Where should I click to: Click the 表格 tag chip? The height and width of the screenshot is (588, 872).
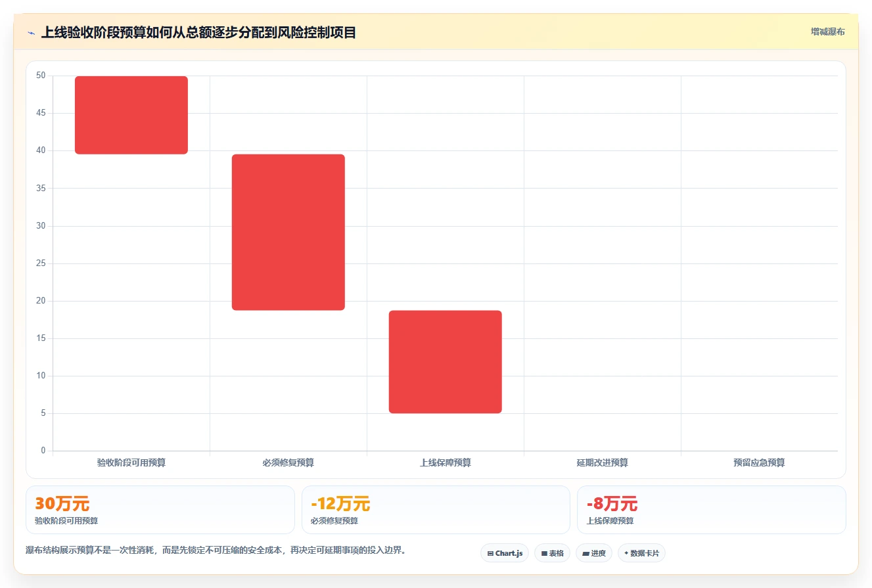(x=552, y=553)
